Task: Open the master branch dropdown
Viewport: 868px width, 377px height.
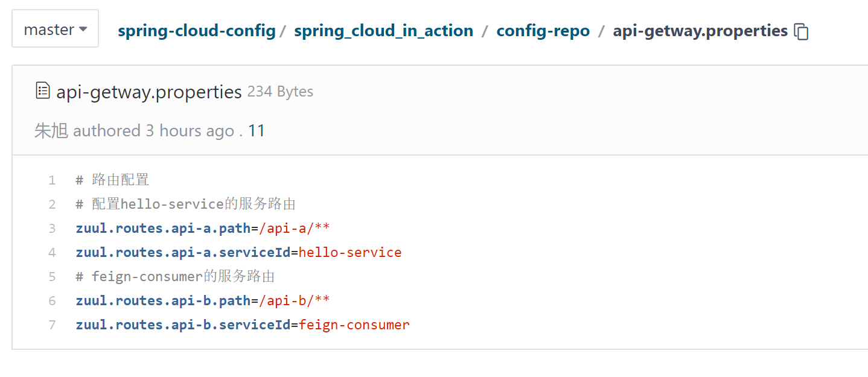Action: coord(55,29)
